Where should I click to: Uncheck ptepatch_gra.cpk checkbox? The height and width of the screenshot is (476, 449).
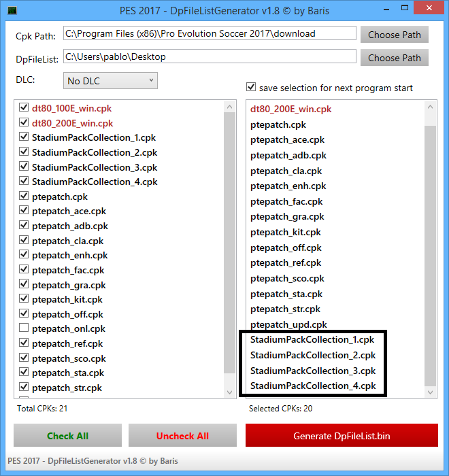(x=24, y=284)
